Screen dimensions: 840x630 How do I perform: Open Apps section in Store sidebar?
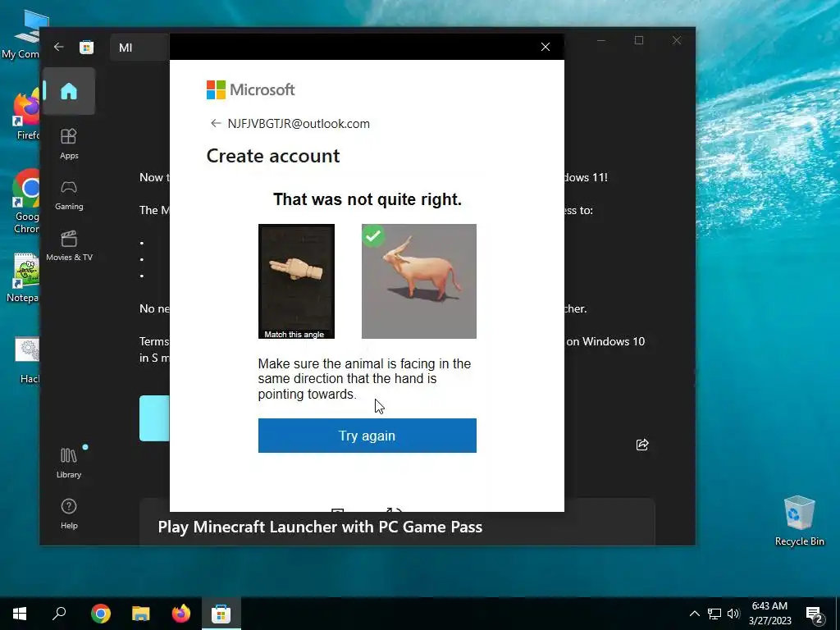click(x=69, y=144)
